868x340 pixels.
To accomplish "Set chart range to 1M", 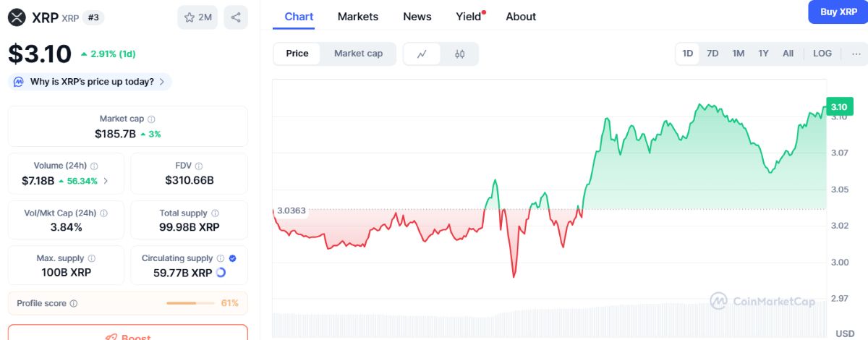I will pyautogui.click(x=738, y=54).
